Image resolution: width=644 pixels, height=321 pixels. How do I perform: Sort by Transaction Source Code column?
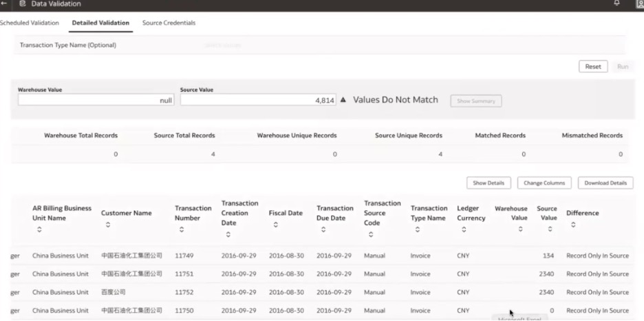371,234
